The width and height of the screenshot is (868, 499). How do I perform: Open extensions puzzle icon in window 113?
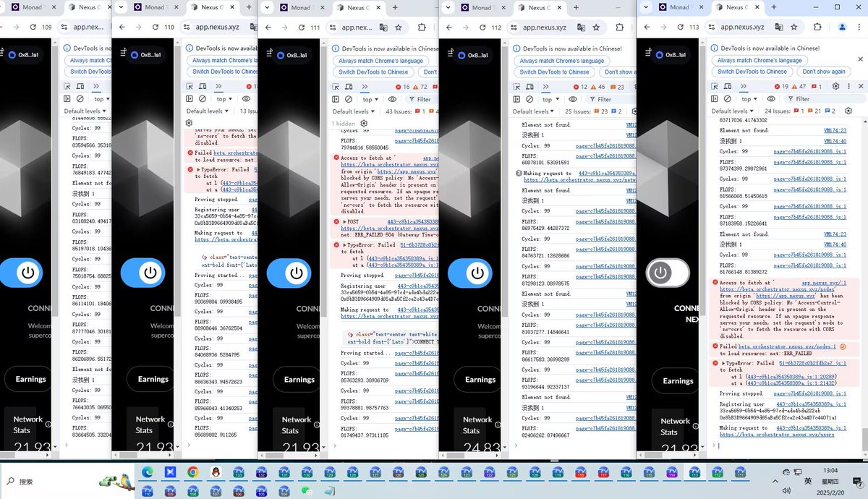coord(817,27)
